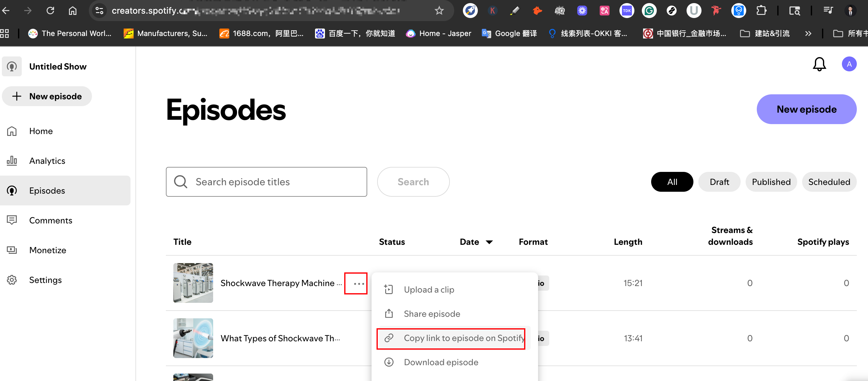Open the rocket extension in the toolbar
This screenshot has height=381, width=868.
[470, 11]
